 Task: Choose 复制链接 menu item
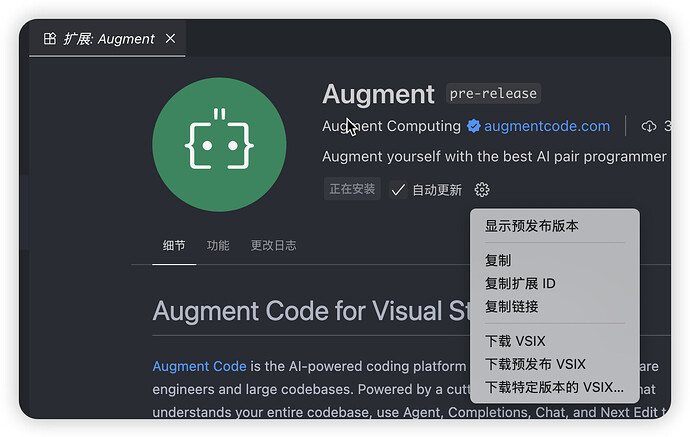point(554,306)
